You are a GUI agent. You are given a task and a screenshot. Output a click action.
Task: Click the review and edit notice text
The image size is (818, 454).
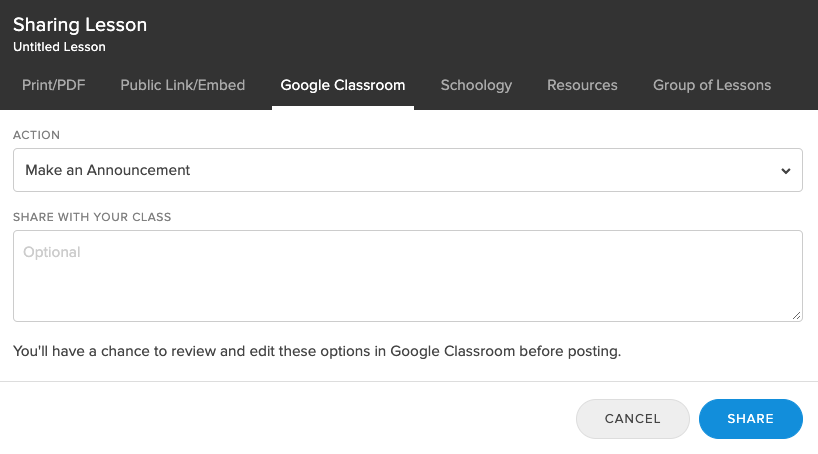click(x=317, y=351)
